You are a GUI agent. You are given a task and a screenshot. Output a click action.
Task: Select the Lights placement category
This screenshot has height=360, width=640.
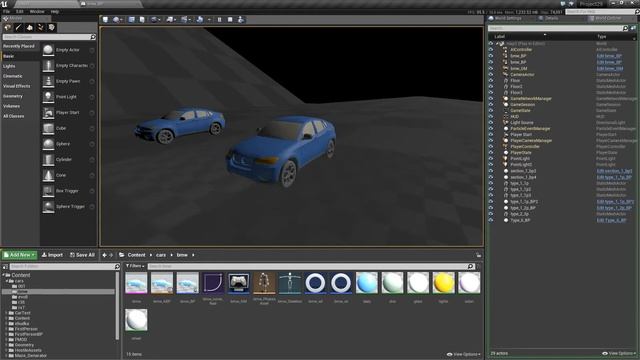pos(9,66)
